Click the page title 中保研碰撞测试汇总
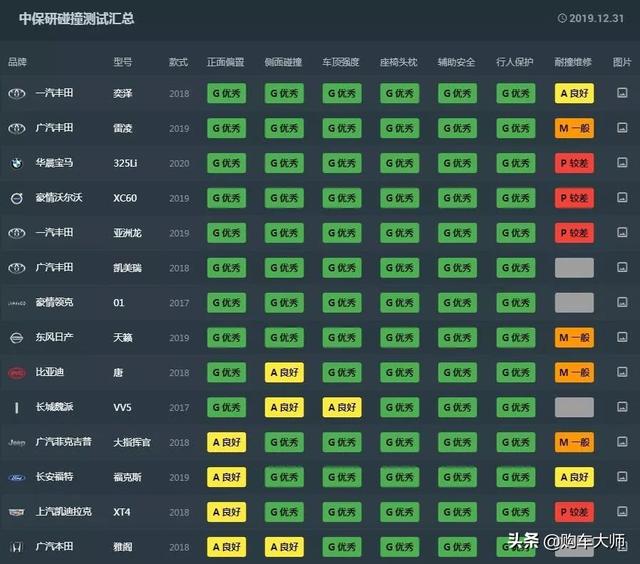Image resolution: width=640 pixels, height=564 pixels. pos(76,18)
